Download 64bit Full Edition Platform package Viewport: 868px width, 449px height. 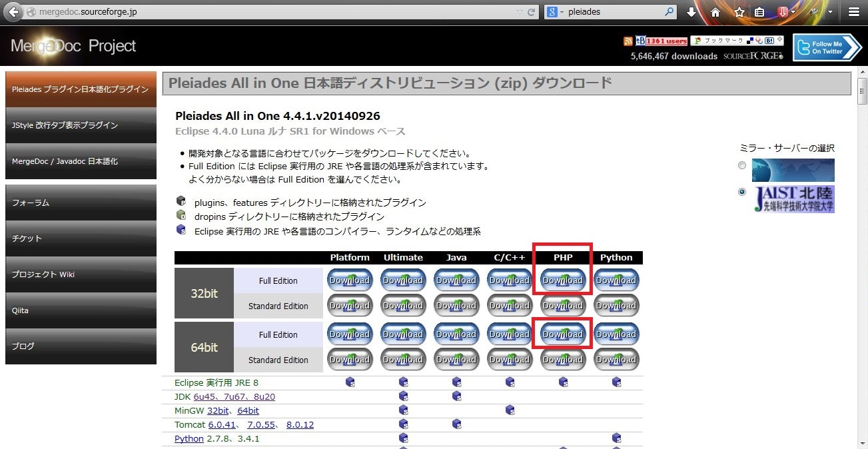[x=350, y=334]
